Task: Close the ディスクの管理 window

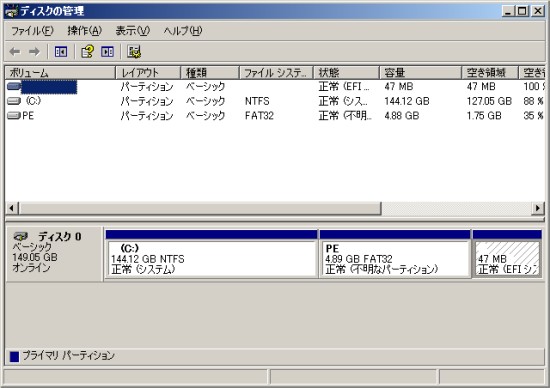Action: coord(538,11)
